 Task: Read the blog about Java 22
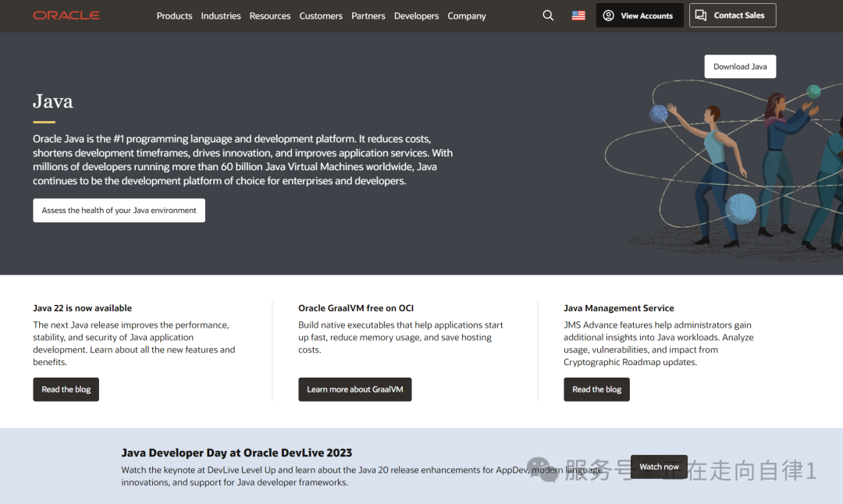[66, 389]
